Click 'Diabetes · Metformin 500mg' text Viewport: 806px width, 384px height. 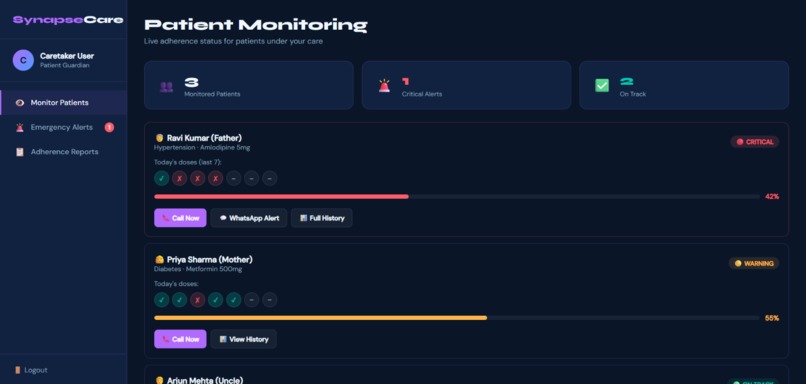point(198,269)
